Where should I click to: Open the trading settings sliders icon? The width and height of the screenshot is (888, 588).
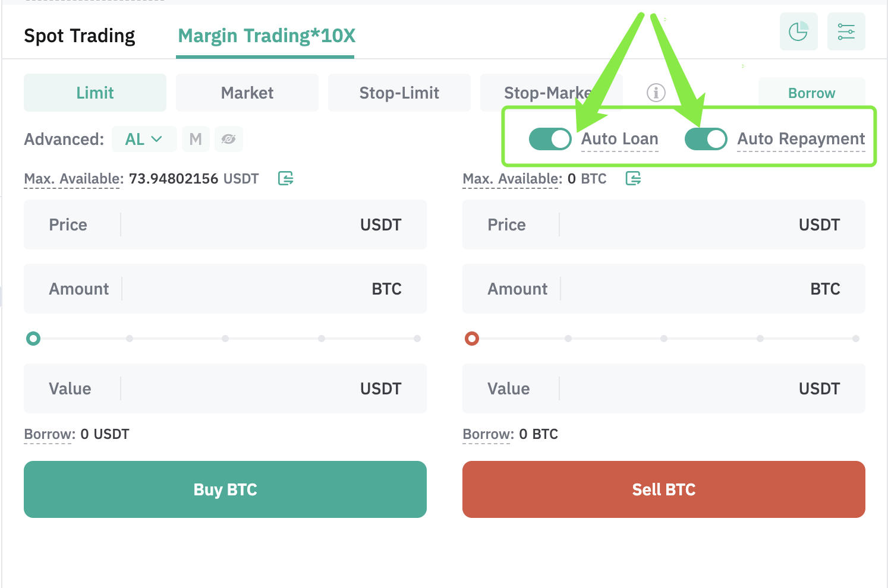point(846,31)
